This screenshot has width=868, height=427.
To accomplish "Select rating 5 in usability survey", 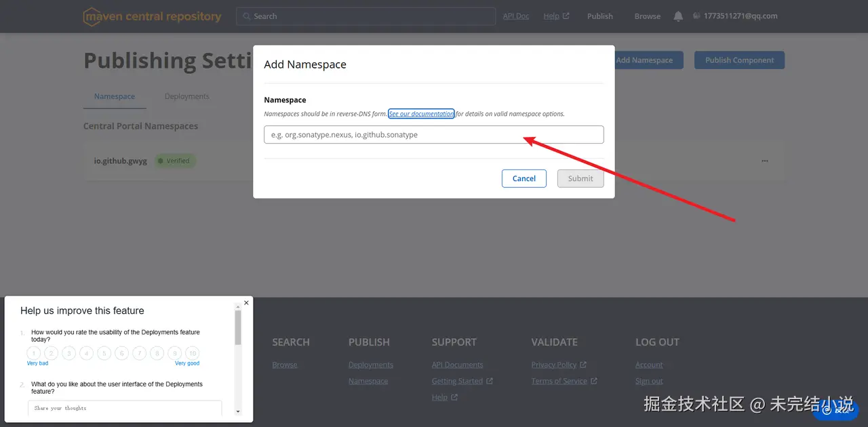I will tap(104, 353).
